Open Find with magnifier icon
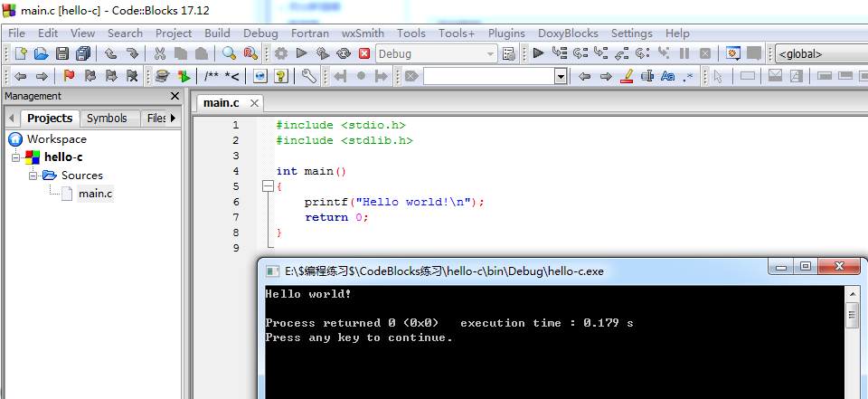868x399 pixels. [229, 53]
